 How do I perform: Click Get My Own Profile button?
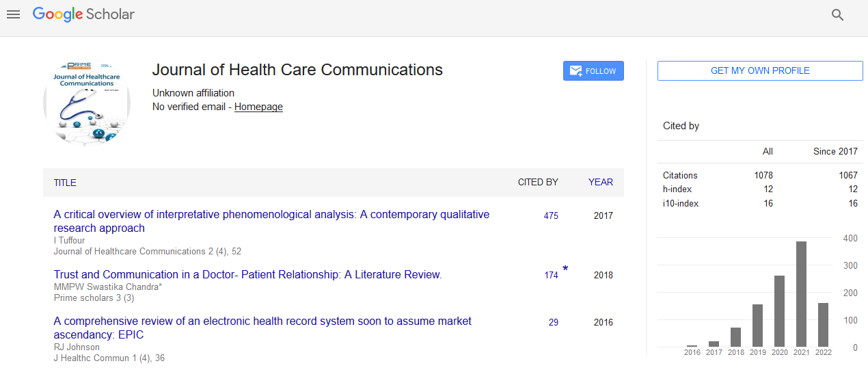pyautogui.click(x=760, y=71)
